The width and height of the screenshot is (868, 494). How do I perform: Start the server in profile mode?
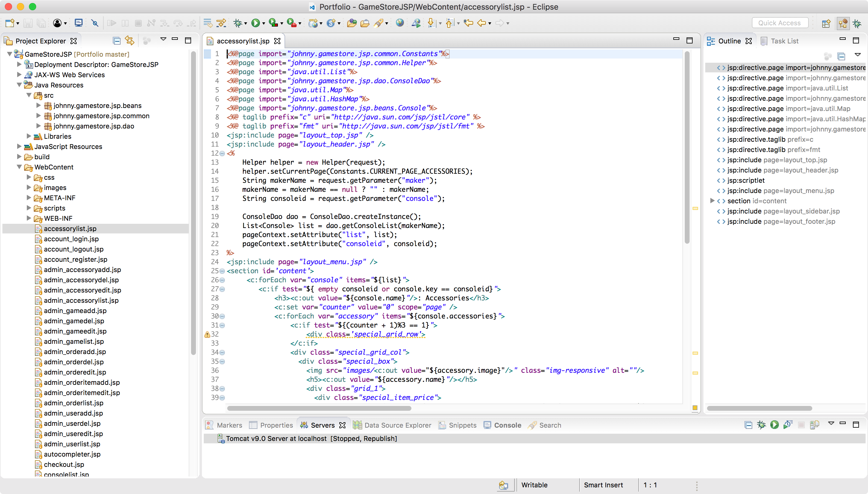pos(788,424)
